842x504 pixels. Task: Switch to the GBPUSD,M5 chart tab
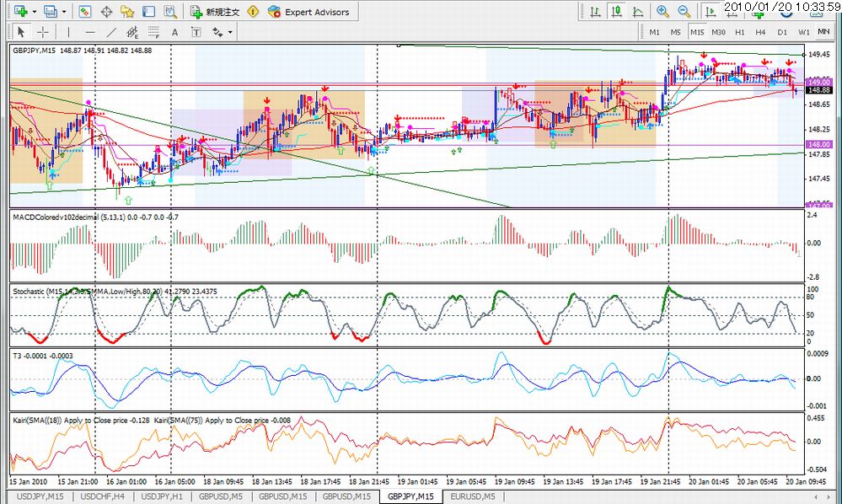coord(220,496)
